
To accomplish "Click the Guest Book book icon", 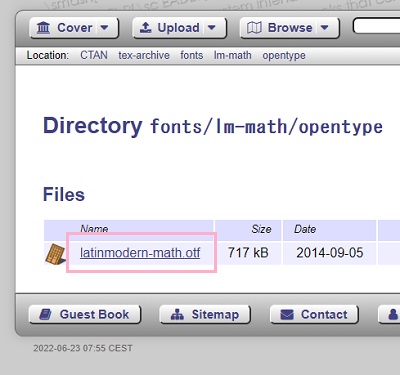I will 45,314.
